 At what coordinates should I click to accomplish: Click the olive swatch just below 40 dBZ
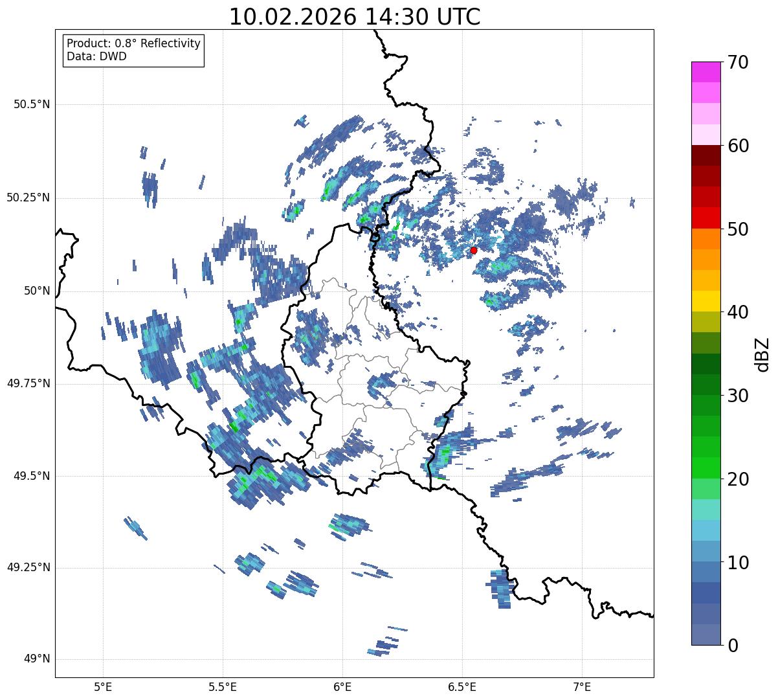click(706, 322)
